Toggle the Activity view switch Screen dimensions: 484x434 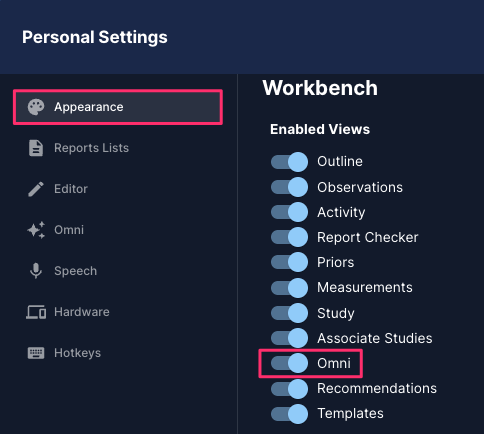tap(289, 212)
